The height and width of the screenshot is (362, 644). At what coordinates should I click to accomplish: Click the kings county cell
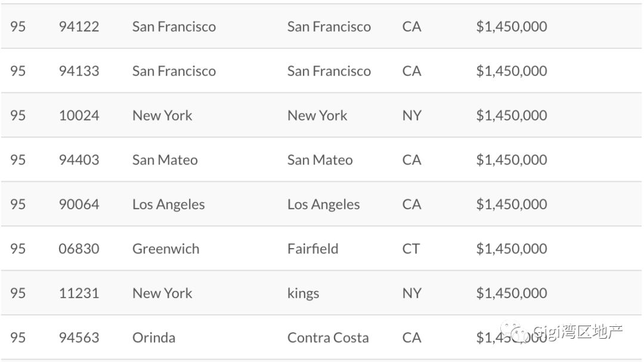(x=303, y=293)
